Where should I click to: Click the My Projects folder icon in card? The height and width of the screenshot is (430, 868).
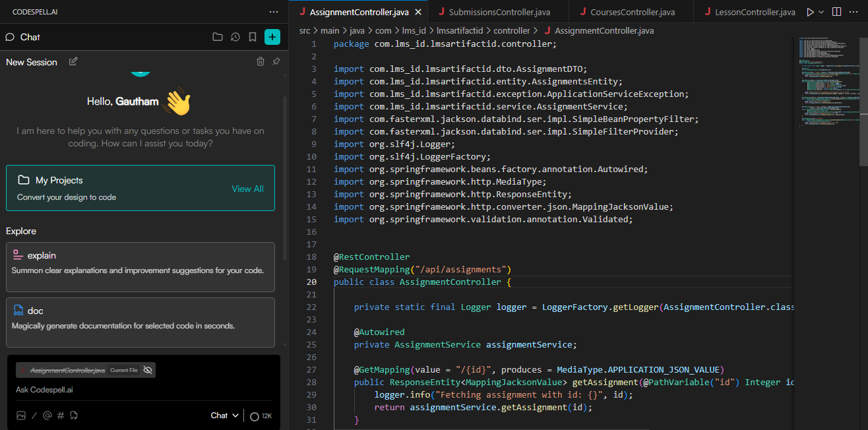click(x=24, y=180)
